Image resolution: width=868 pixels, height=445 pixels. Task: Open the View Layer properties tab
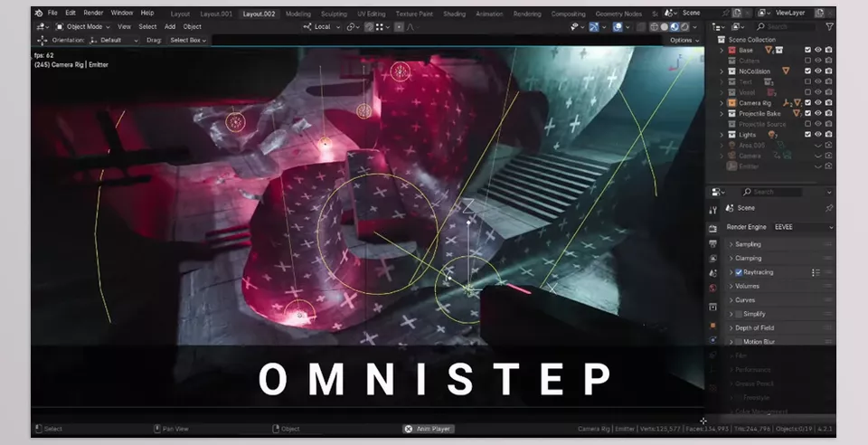click(x=713, y=259)
